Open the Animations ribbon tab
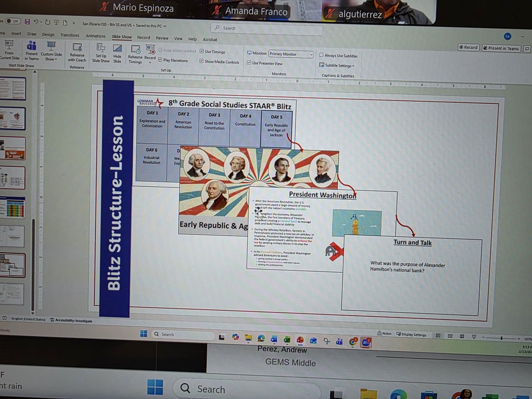 click(x=96, y=36)
